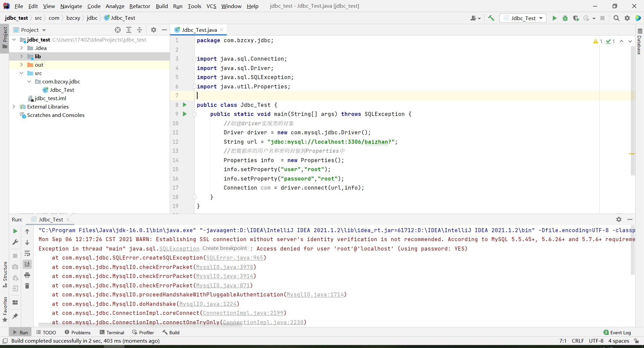Open the Jdbc_Test class in tree

58,90
